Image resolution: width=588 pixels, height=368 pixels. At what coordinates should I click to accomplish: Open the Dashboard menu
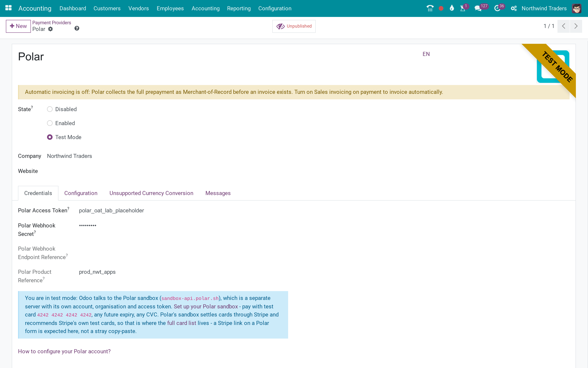pyautogui.click(x=73, y=8)
